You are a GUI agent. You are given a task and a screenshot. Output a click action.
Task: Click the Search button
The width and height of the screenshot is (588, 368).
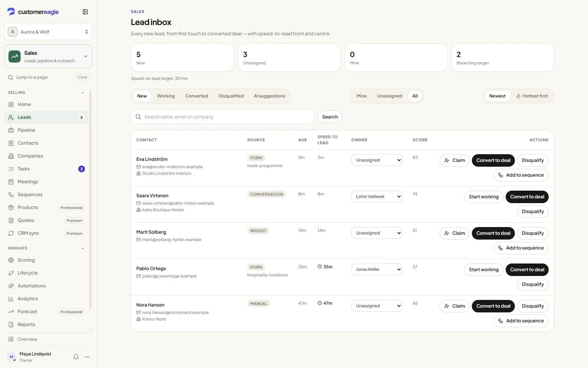[330, 117]
